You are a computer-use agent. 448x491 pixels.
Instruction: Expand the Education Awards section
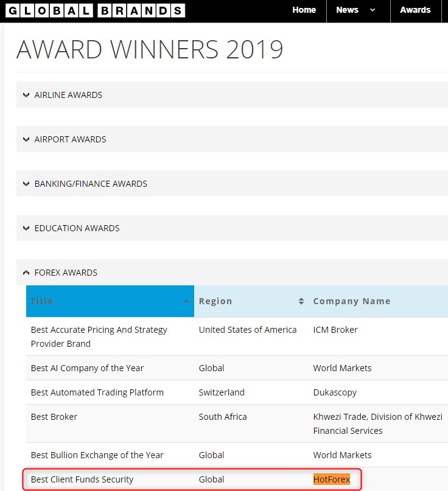point(77,228)
